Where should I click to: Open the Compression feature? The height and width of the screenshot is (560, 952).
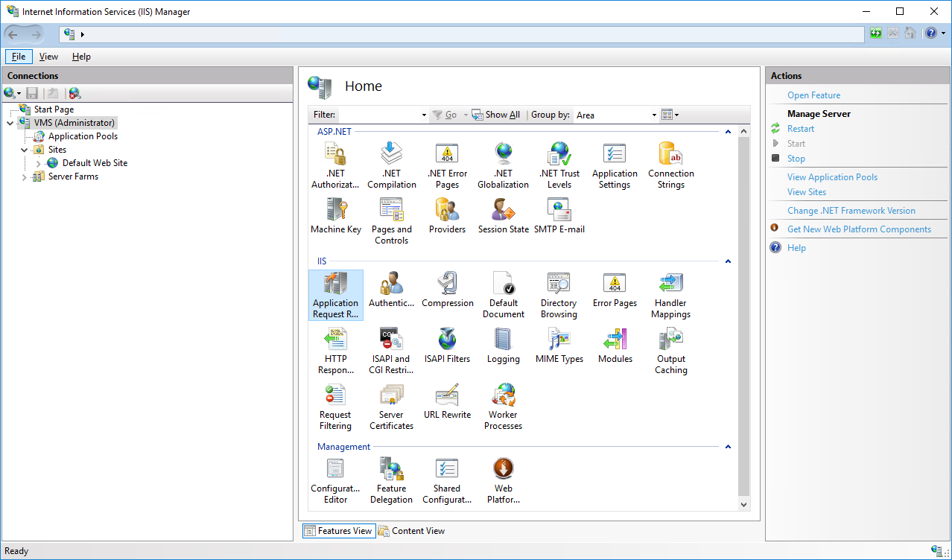pos(448,289)
